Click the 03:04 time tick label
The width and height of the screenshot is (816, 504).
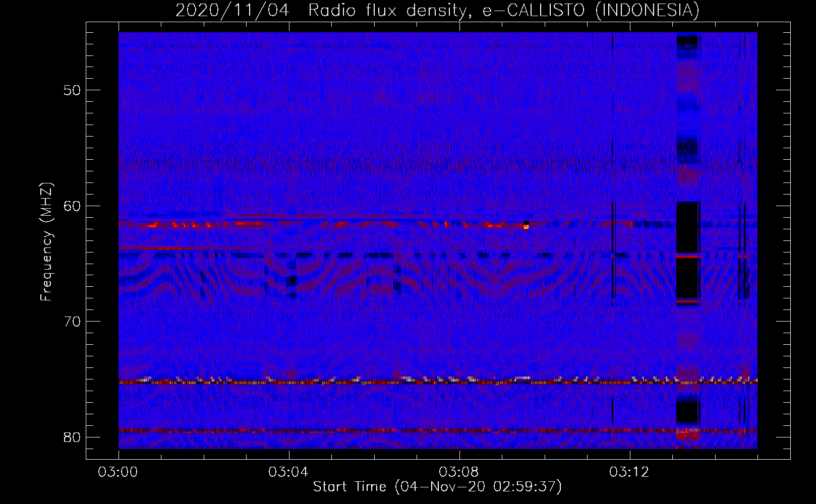tap(288, 472)
